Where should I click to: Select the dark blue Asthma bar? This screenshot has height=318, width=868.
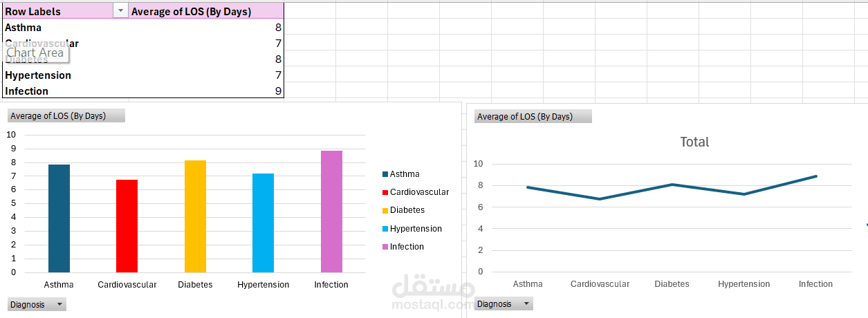59,218
